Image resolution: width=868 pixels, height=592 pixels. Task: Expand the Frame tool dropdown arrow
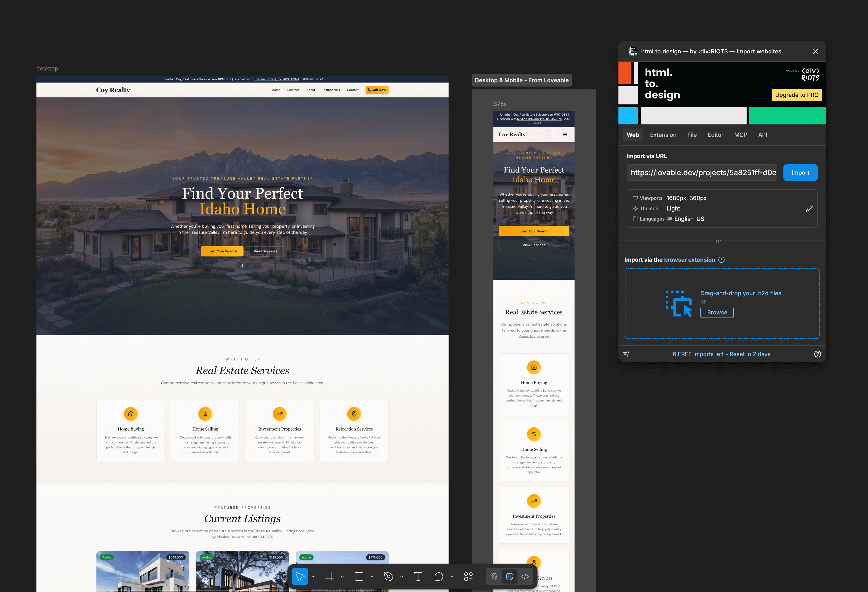[x=342, y=577]
